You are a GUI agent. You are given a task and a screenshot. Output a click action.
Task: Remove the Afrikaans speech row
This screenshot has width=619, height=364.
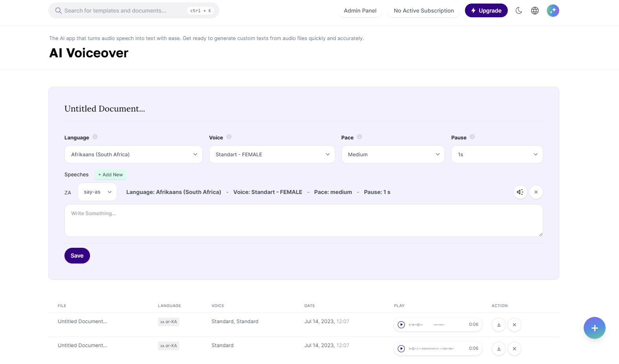point(536,192)
